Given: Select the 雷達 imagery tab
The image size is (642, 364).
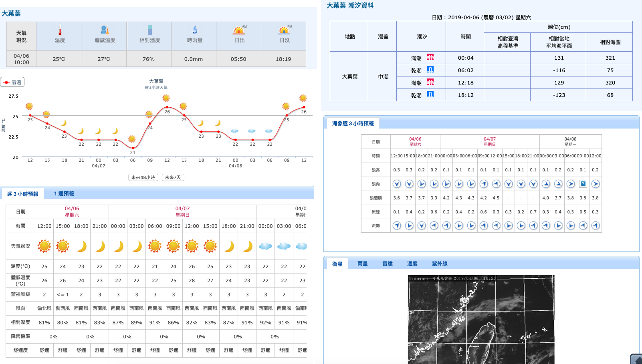Looking at the screenshot, I should pyautogui.click(x=388, y=263).
